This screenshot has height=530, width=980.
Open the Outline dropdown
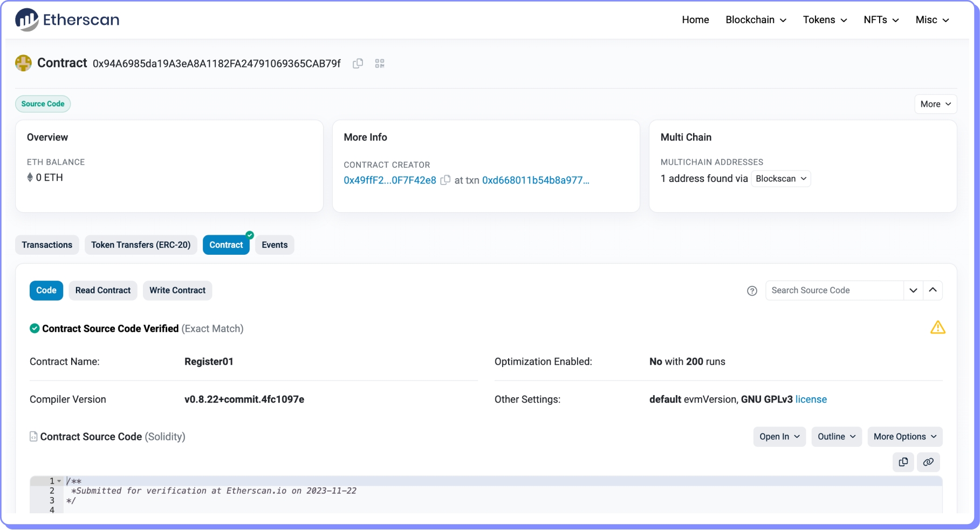coord(836,437)
